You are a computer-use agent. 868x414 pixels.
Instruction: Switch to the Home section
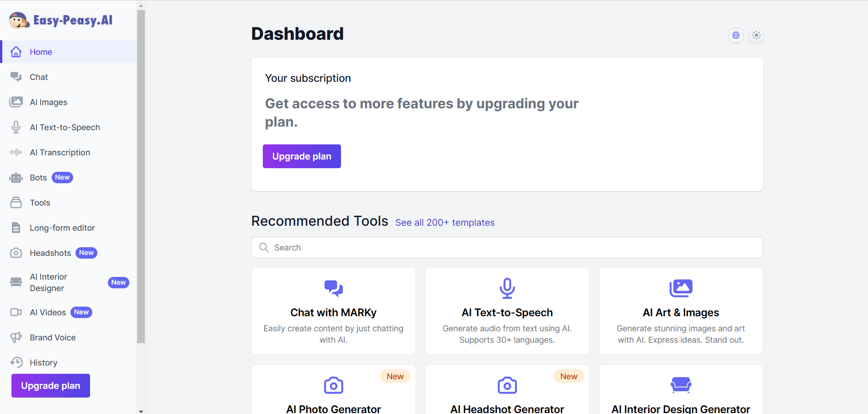41,52
